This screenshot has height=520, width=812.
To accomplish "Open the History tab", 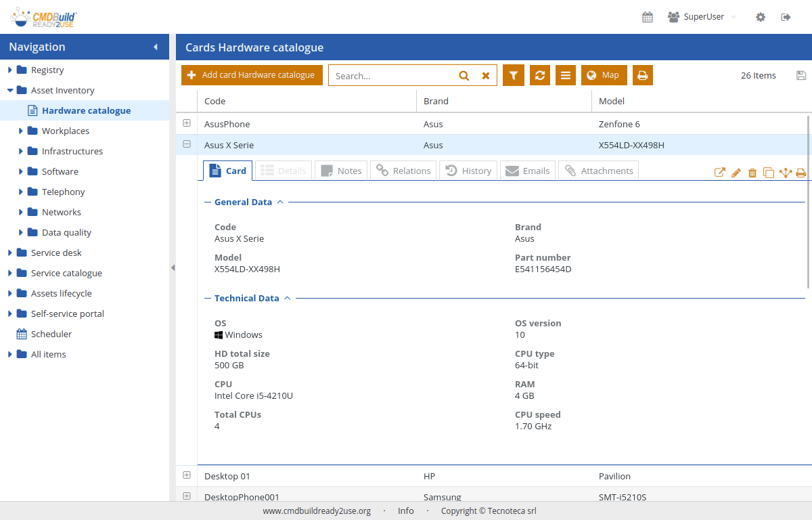I will point(468,171).
